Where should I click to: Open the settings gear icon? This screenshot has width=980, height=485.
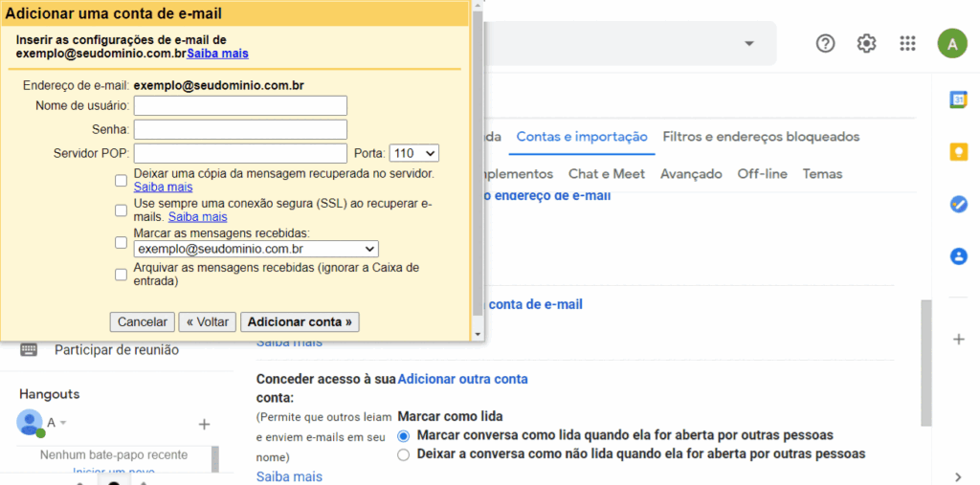(x=866, y=43)
